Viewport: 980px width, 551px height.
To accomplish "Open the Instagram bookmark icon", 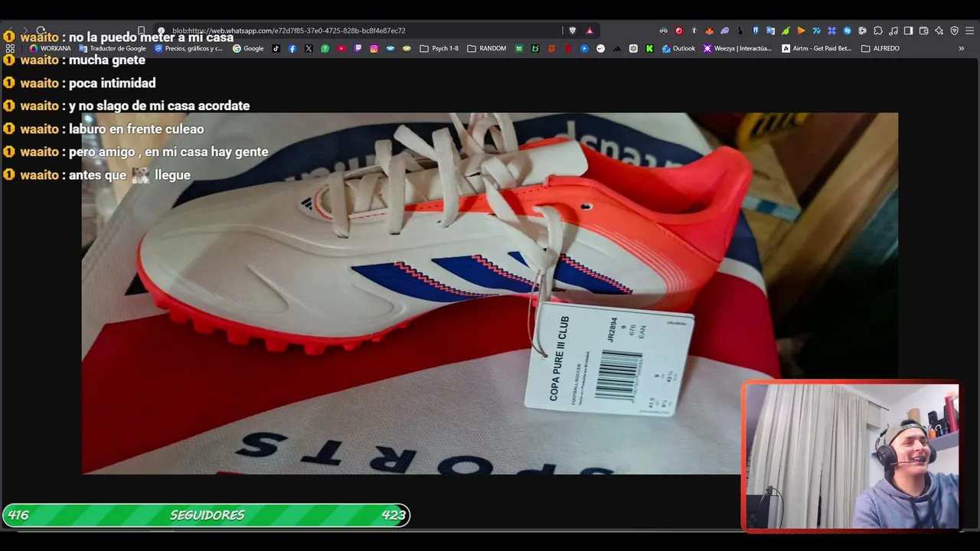I will coord(374,48).
